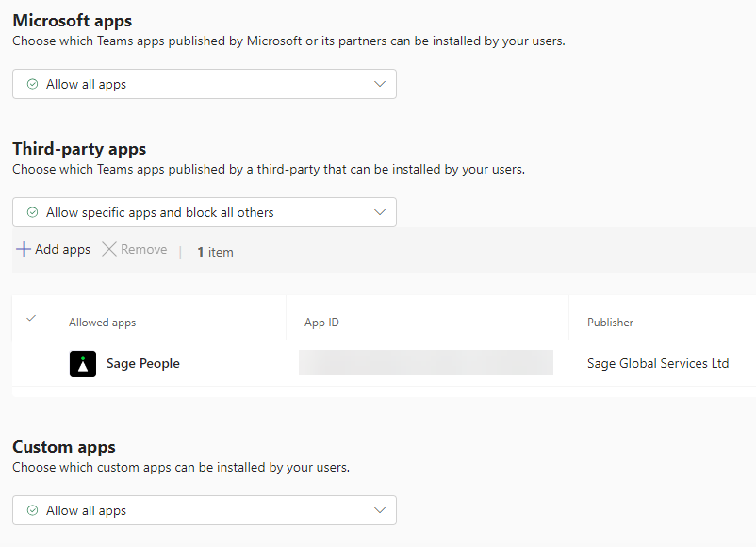Open the Microsoft apps policy dropdown
Screen dimensions: 756x547
click(x=204, y=85)
